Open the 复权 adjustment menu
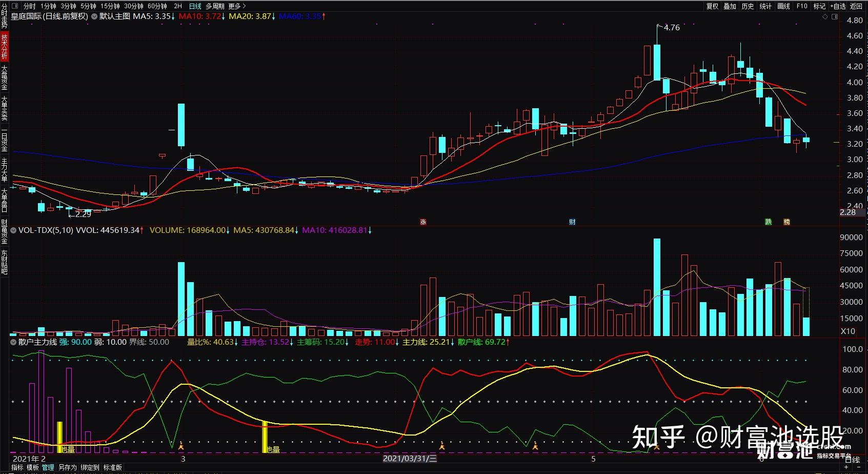 (713, 6)
